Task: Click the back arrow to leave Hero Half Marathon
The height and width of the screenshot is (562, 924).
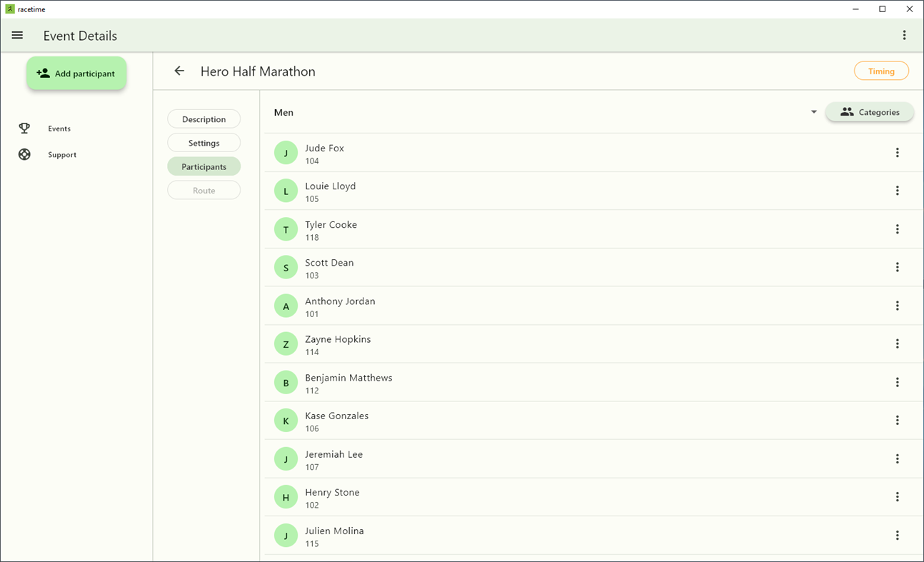Action: [179, 71]
